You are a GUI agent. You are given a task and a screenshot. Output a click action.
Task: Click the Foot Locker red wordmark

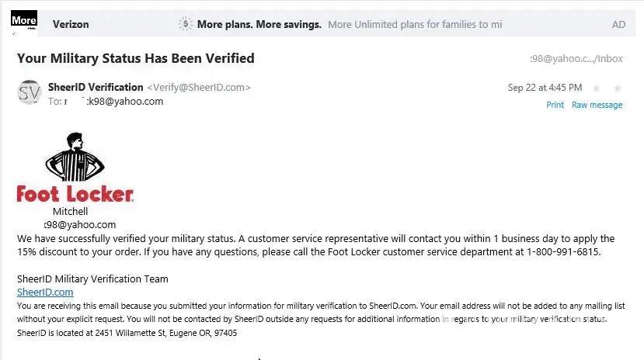pos(75,194)
